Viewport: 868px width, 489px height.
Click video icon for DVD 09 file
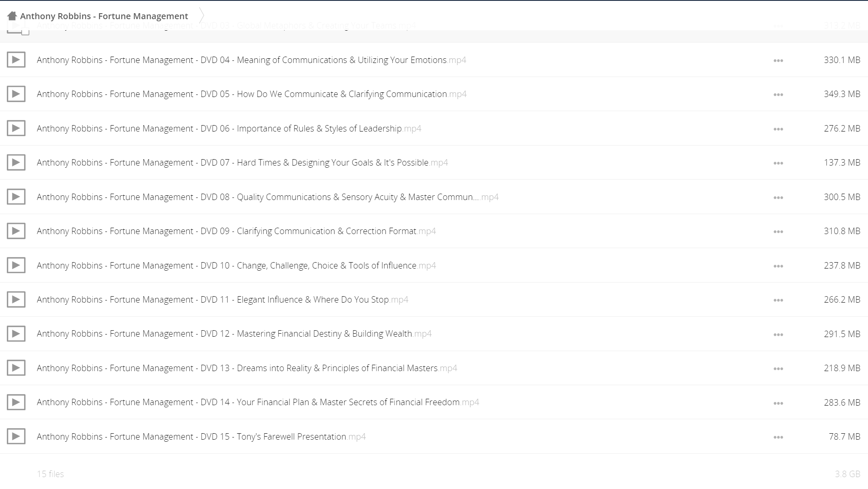tap(16, 231)
